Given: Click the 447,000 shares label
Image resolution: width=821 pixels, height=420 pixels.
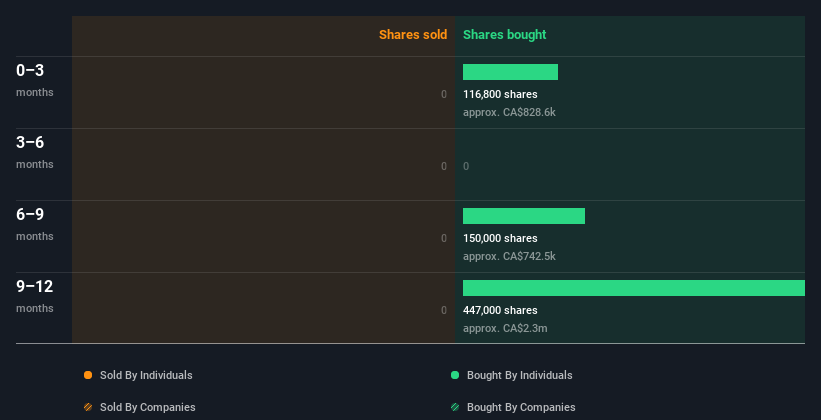Looking at the screenshot, I should 500,311.
